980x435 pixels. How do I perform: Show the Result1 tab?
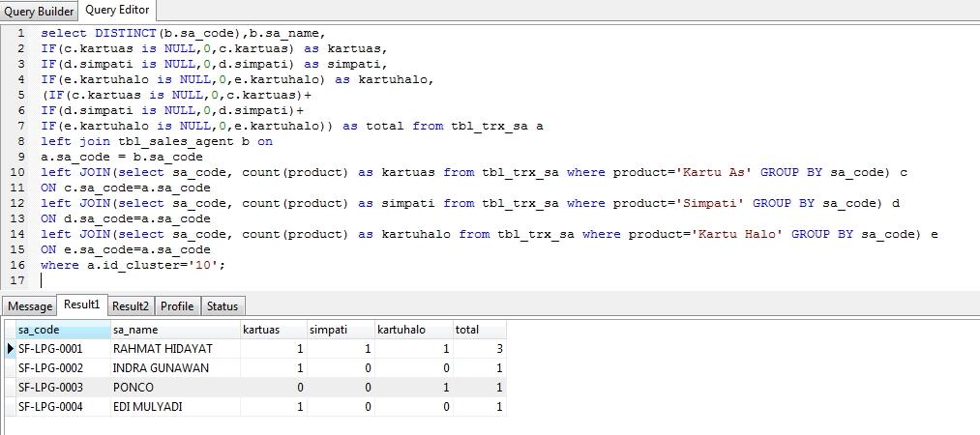(x=81, y=305)
